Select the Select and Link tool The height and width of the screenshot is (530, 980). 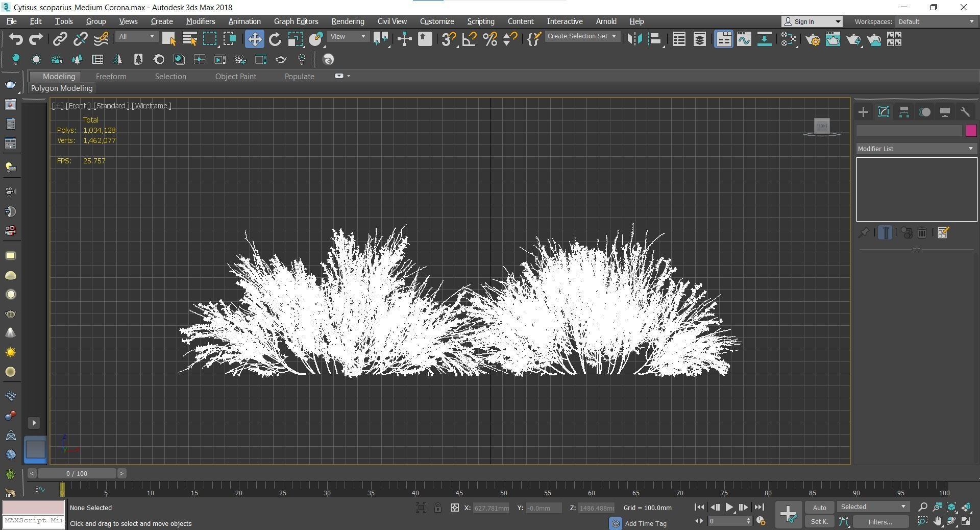coord(60,39)
